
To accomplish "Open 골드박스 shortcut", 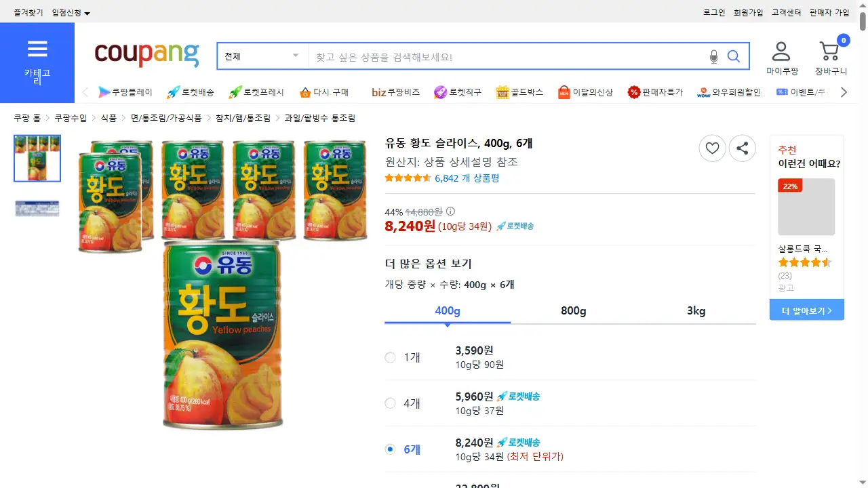I will pyautogui.click(x=519, y=92).
